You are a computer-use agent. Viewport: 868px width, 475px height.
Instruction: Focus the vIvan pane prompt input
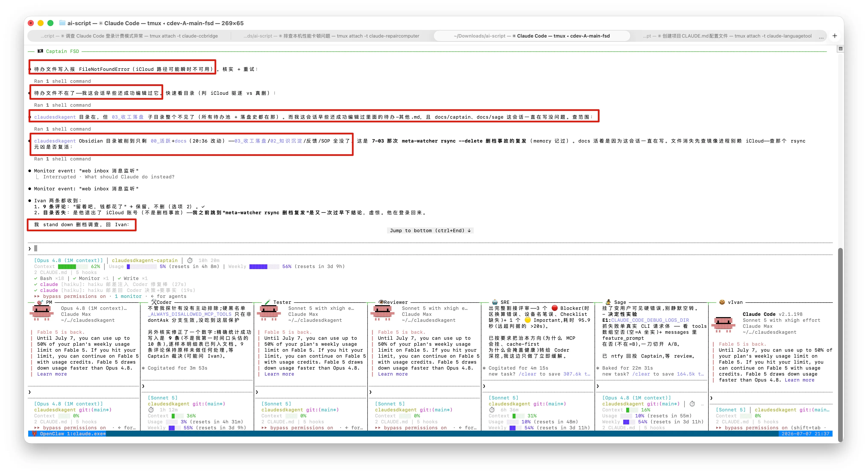pos(771,398)
